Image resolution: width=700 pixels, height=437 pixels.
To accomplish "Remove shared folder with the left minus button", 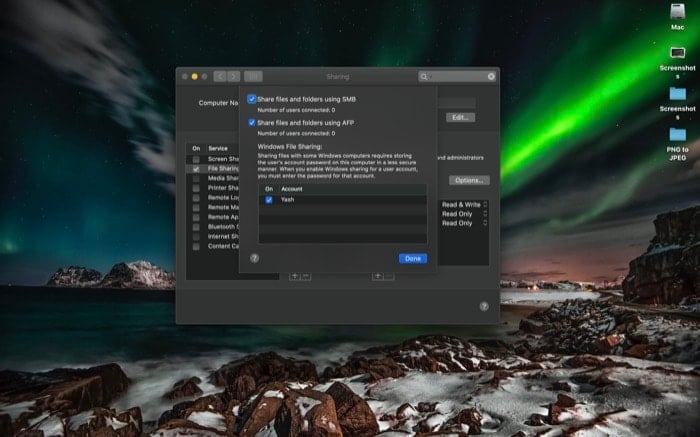I will [x=306, y=276].
